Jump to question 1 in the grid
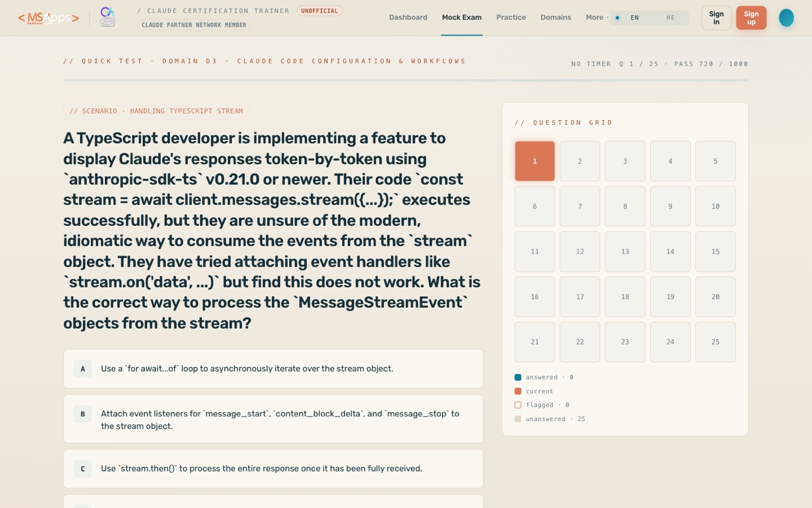The image size is (812, 508). point(535,161)
